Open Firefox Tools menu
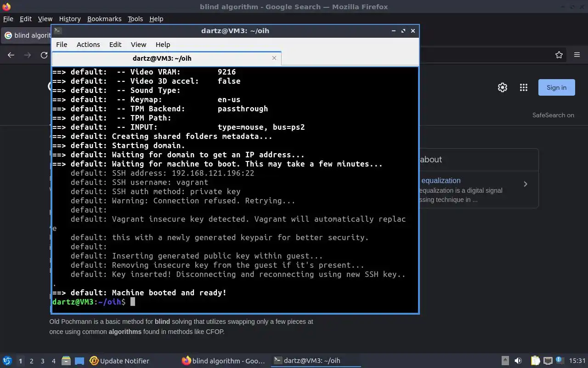Image resolution: width=588 pixels, height=368 pixels. click(135, 19)
